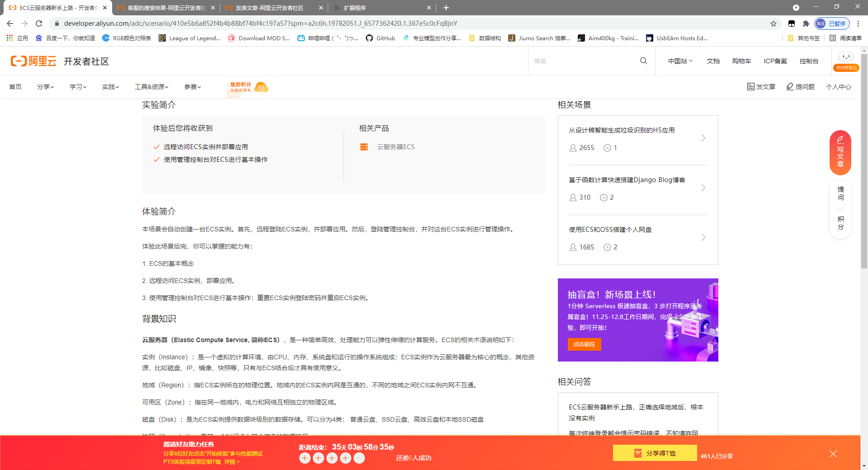868x470 pixels.
Task: Expand the 实践 navigation dropdown
Action: [x=111, y=87]
